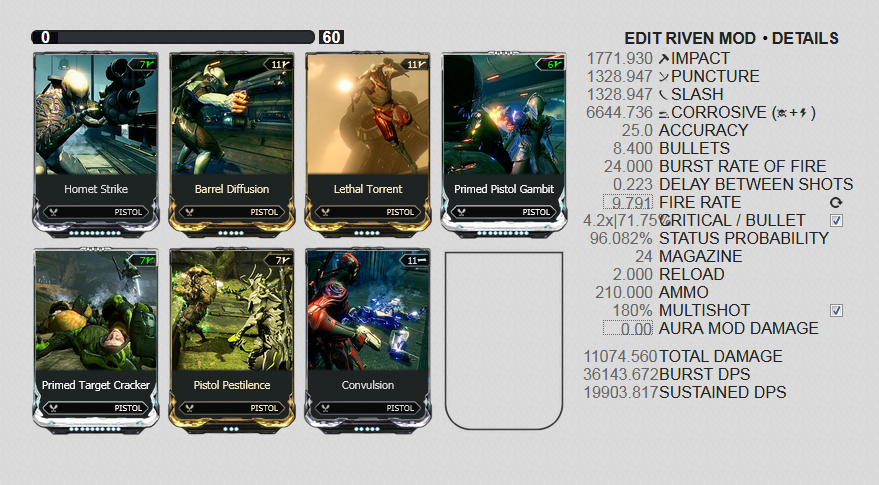879x485 pixels.
Task: Click the Slash damage type icon
Action: (x=664, y=95)
